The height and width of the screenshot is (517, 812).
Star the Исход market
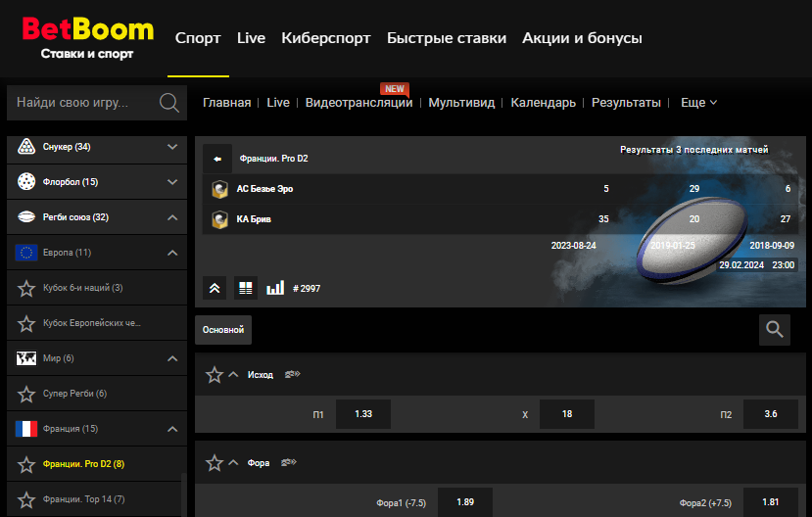click(x=215, y=375)
